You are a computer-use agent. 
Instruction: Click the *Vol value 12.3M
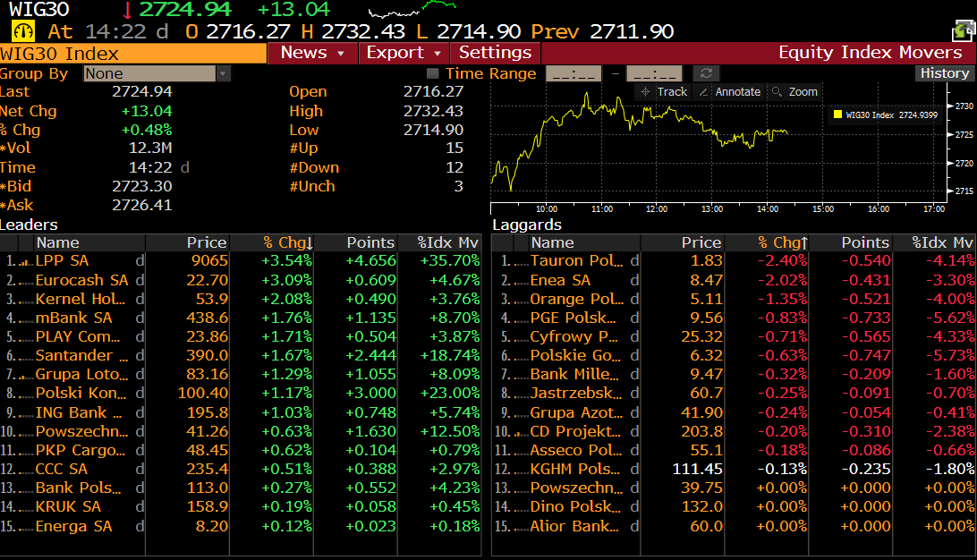point(150,148)
